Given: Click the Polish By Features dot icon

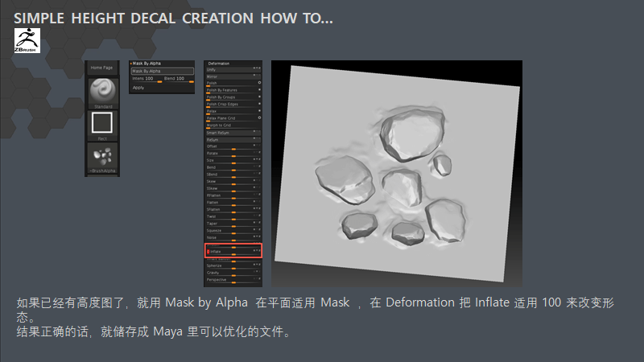Looking at the screenshot, I should (x=259, y=89).
